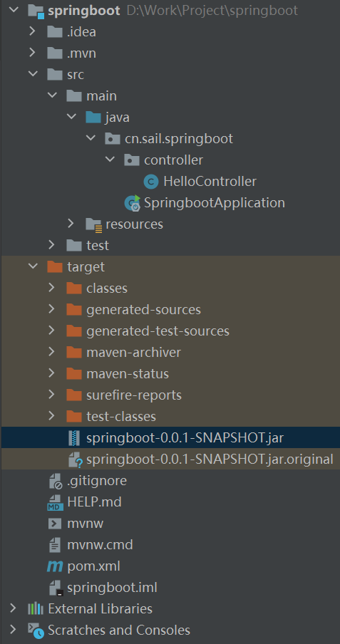340x644 pixels.
Task: Click the .idea folder icon
Action: [x=55, y=31]
